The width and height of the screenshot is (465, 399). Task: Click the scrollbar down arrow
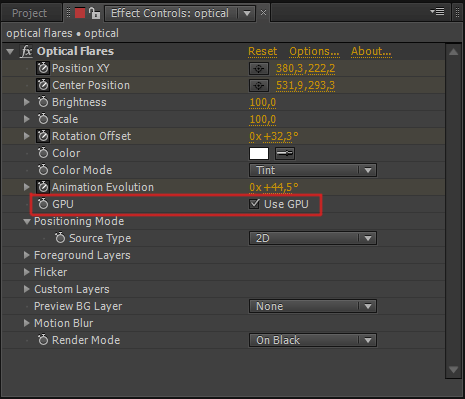click(453, 370)
